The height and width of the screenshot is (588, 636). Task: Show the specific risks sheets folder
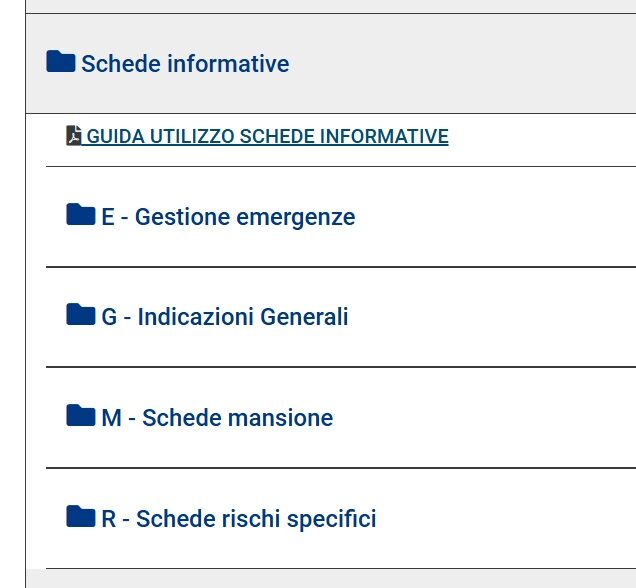(x=239, y=519)
